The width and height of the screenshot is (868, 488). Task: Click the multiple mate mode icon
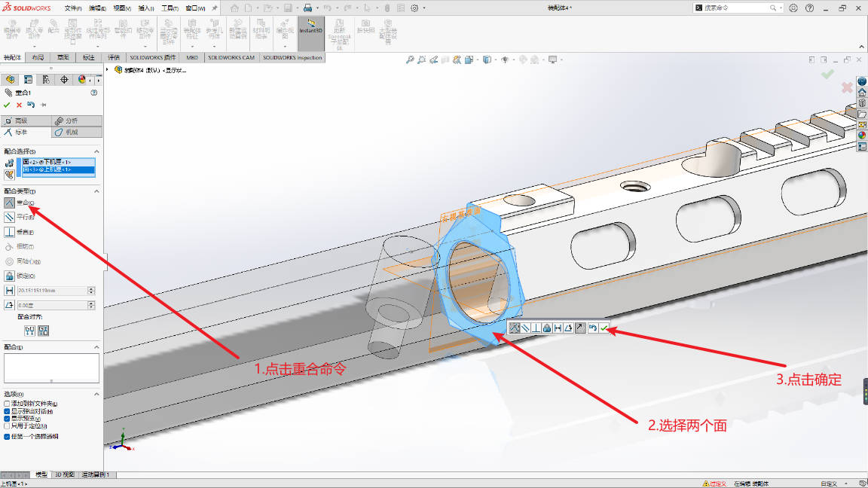(9, 175)
